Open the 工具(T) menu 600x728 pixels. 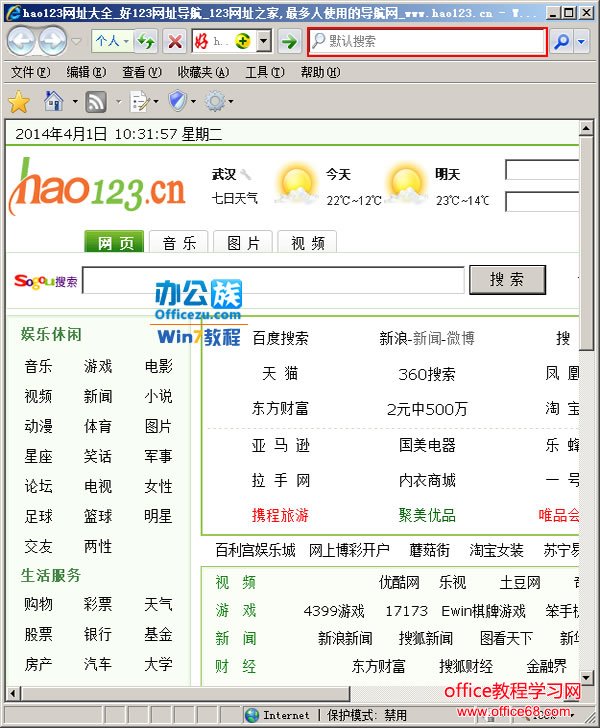tap(265, 72)
